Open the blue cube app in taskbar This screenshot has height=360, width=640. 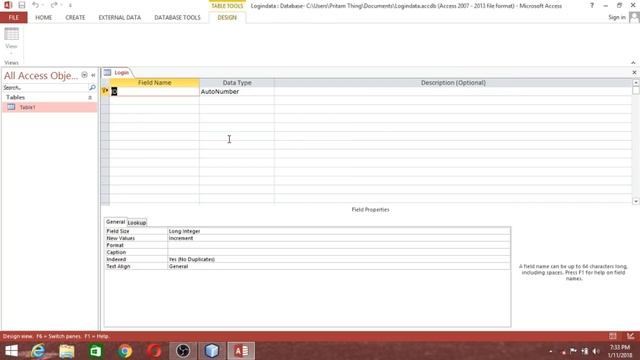tap(212, 351)
